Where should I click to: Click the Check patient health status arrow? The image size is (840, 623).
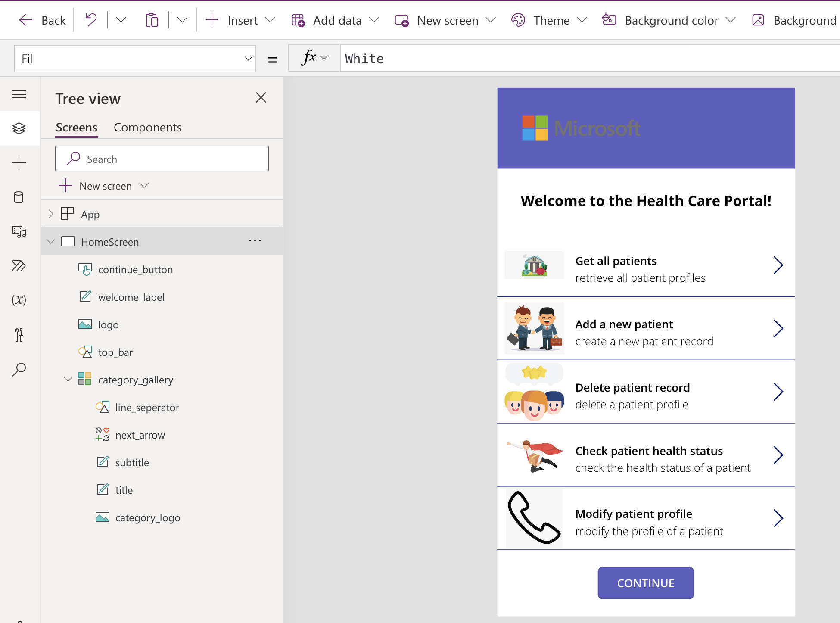pyautogui.click(x=778, y=455)
